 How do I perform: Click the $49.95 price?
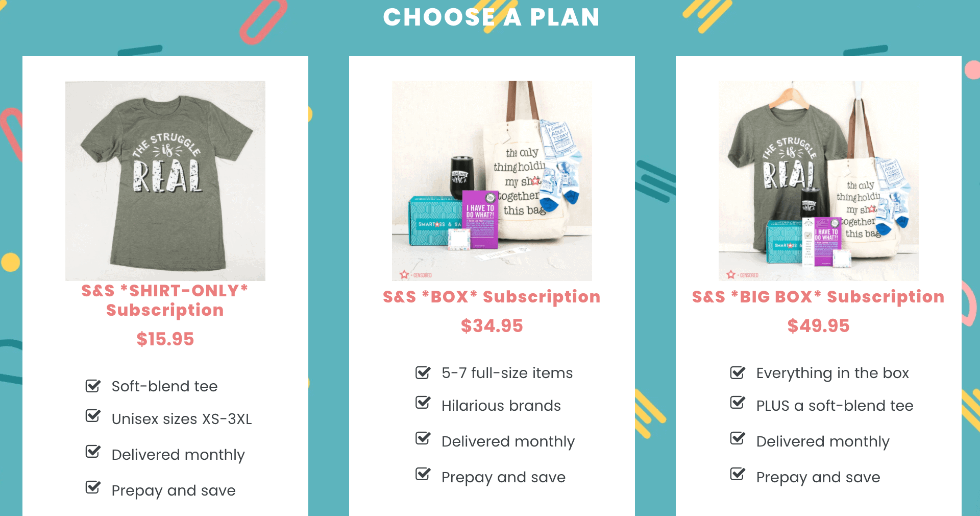tap(819, 326)
